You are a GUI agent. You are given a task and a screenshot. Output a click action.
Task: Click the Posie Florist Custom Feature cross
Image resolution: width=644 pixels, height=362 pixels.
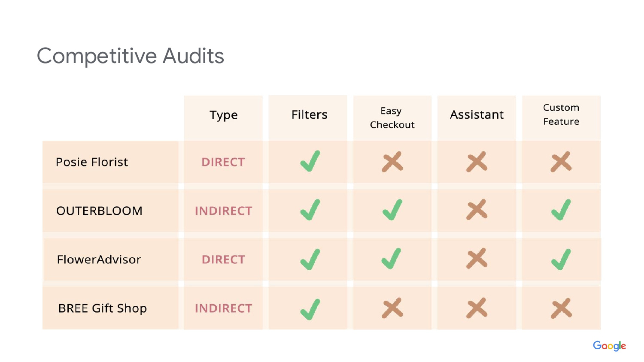[x=561, y=162]
